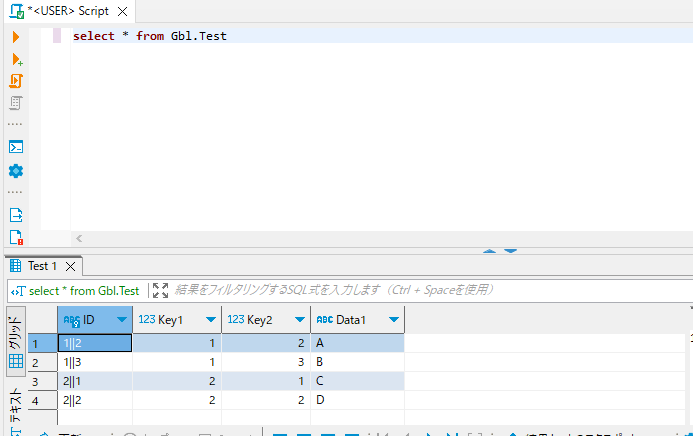Select the <USER> Script editor tab
This screenshot has width=693, height=436.
point(67,11)
